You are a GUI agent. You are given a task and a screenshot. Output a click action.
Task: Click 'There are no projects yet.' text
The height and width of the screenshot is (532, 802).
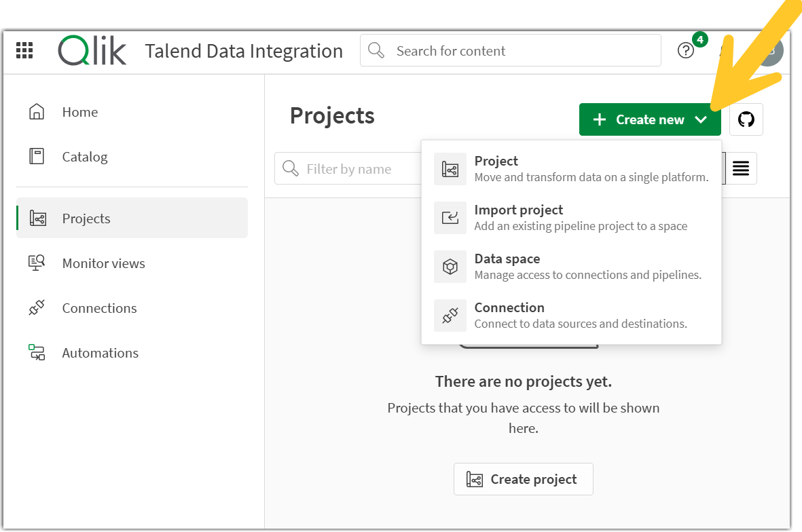tap(524, 382)
